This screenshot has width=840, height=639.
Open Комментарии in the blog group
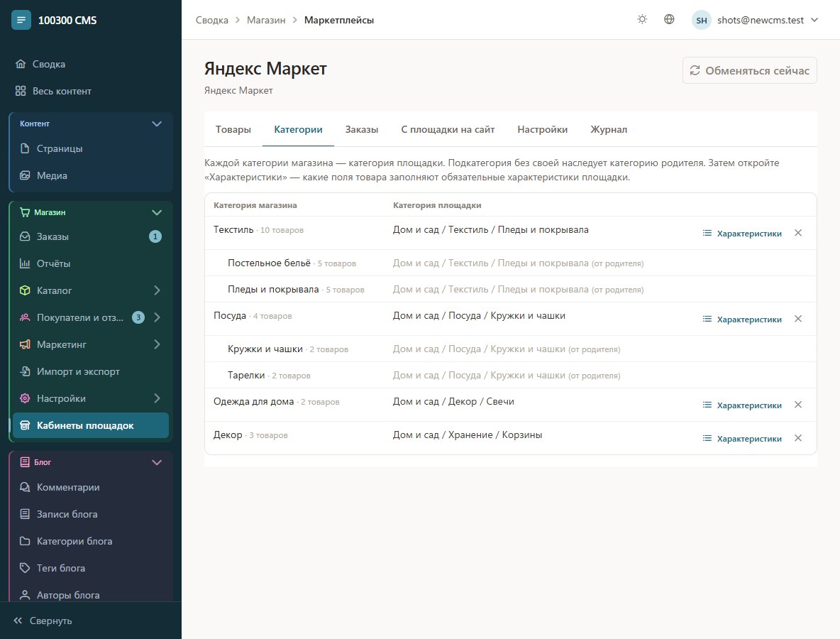pos(91,487)
